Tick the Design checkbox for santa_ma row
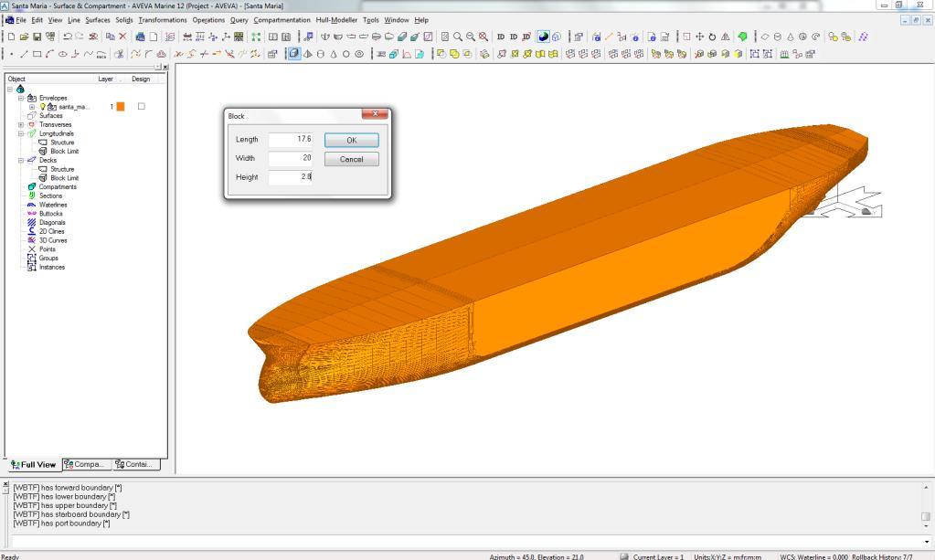The width and height of the screenshot is (935, 560). (x=142, y=107)
